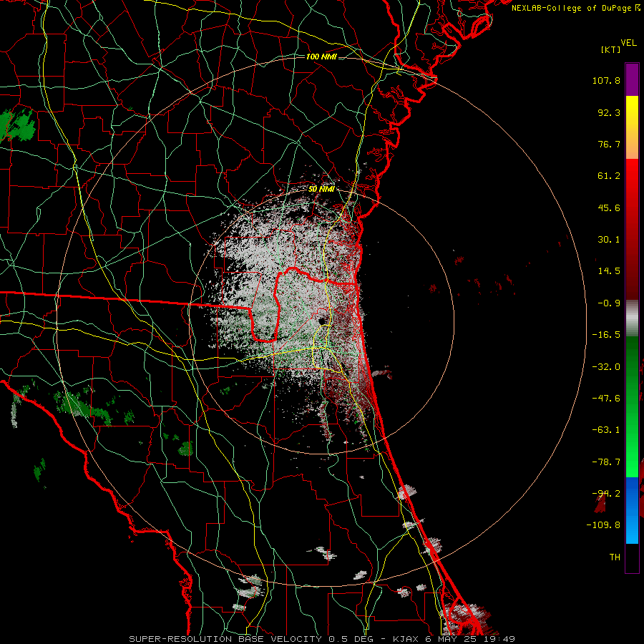Select the -32.0 legend value

[606, 366]
